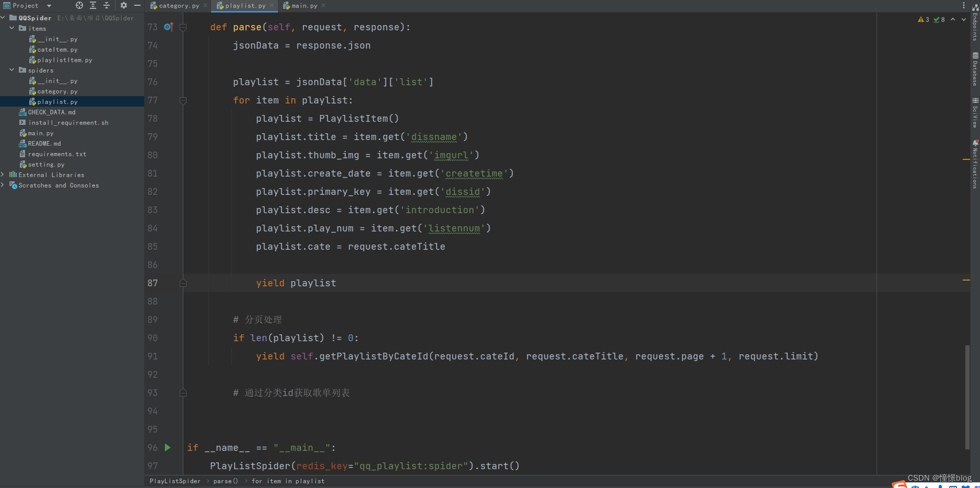Click line number 87 in gutter
Image resolution: width=980 pixels, height=488 pixels.
pyautogui.click(x=153, y=283)
